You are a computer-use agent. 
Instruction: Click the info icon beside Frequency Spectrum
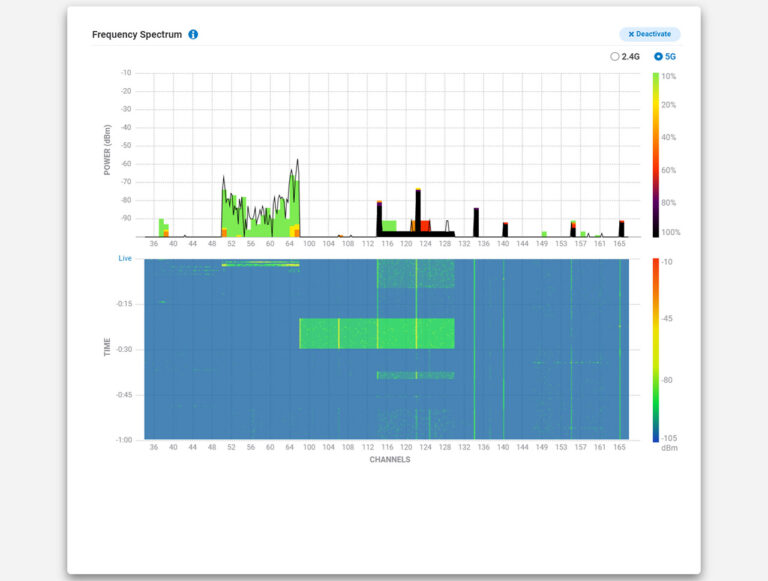coord(193,34)
